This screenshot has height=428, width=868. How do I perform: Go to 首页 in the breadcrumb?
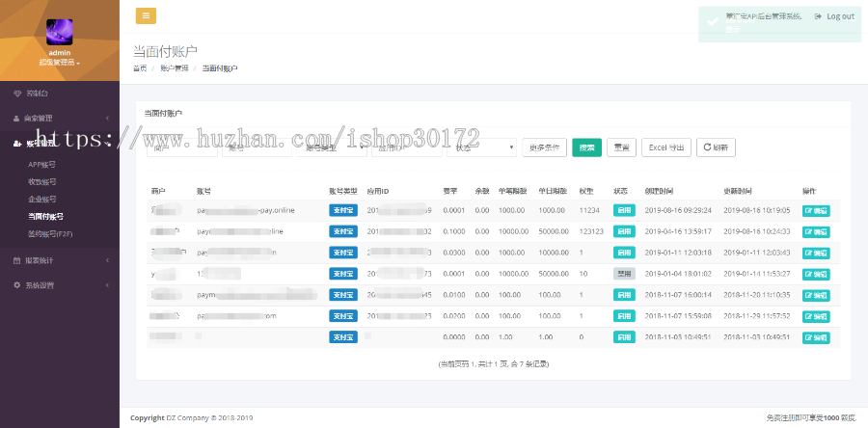(140, 68)
